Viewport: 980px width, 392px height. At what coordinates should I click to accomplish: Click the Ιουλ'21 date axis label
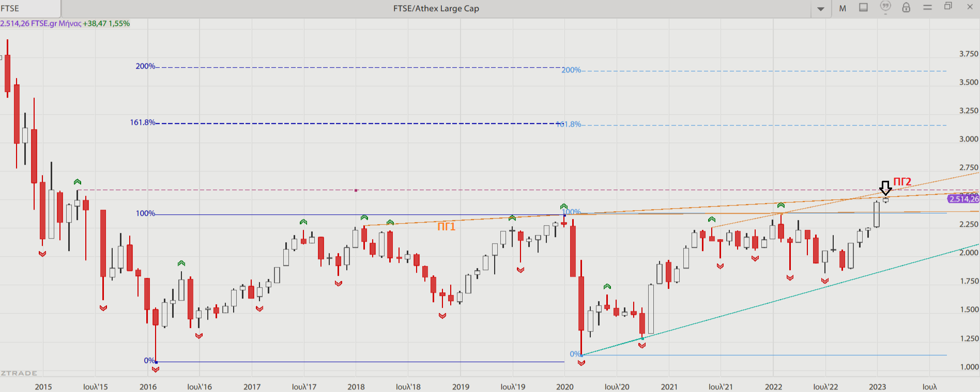[721, 386]
